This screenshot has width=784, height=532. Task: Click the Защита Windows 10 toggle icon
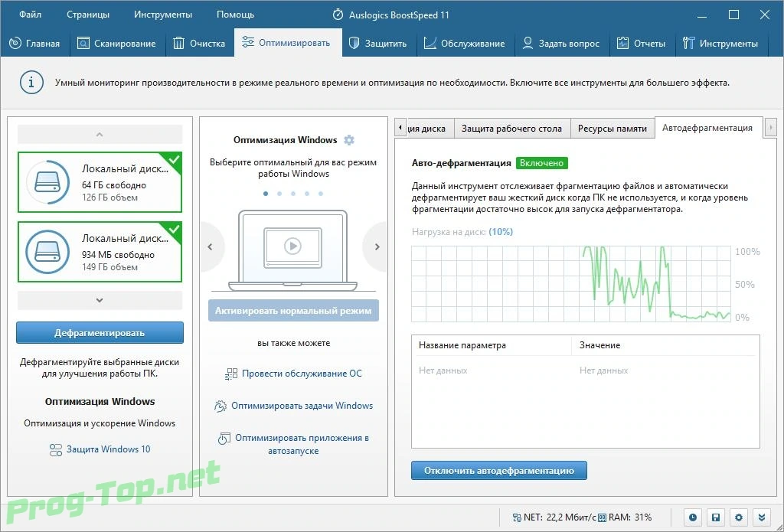(55, 450)
